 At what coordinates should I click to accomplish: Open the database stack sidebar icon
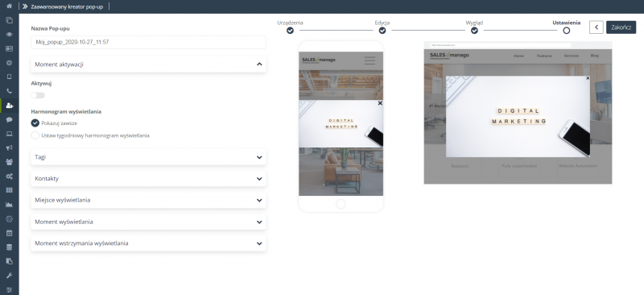pyautogui.click(x=10, y=247)
